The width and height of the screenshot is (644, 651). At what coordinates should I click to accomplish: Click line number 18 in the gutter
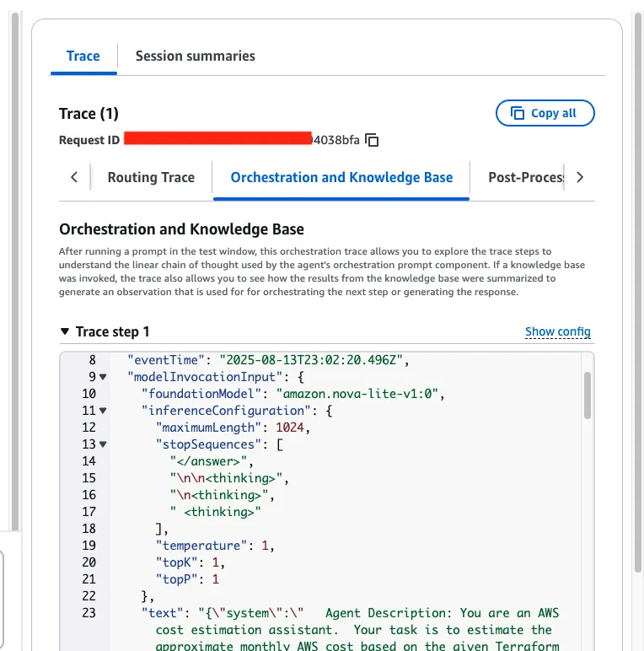[89, 529]
